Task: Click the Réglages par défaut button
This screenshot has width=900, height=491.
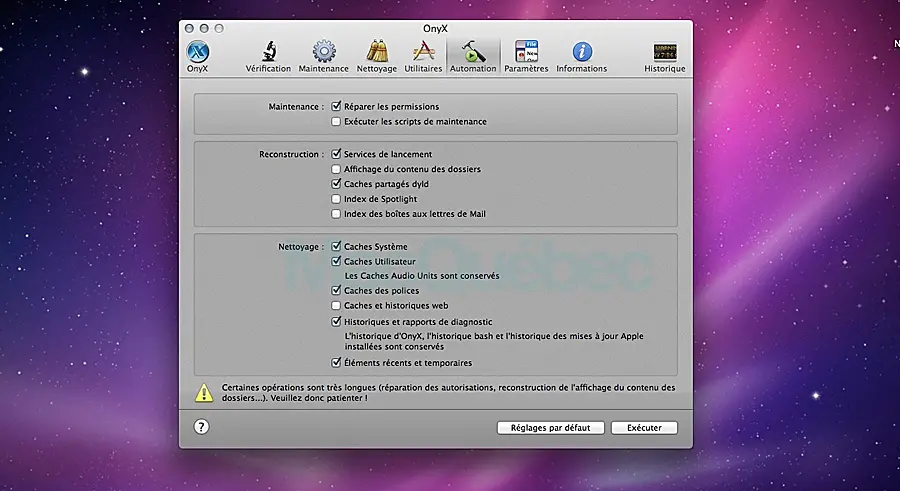Action: point(550,428)
